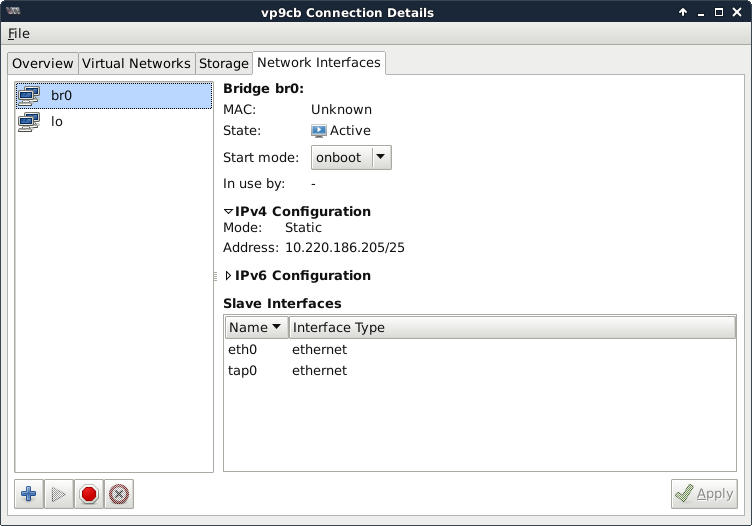Select the br0 bridge network icon
Viewport: 752px width, 526px height.
coord(29,96)
